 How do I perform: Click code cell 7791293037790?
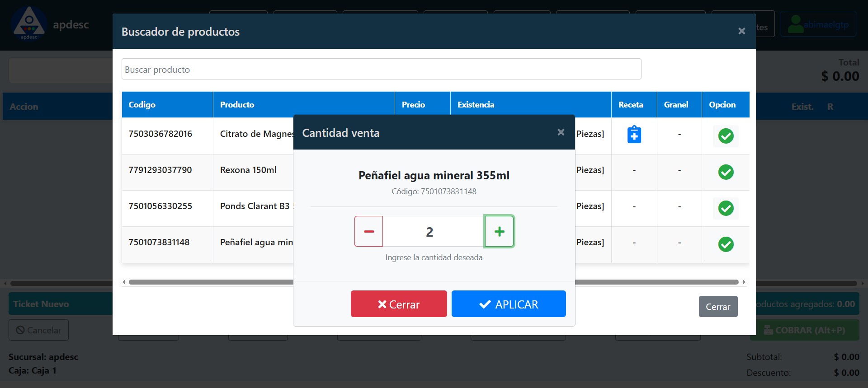click(x=160, y=170)
